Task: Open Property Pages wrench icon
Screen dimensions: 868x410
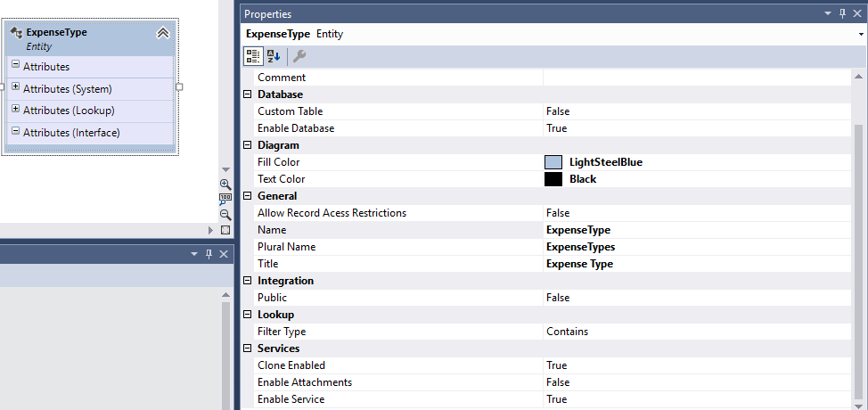Action: point(299,56)
